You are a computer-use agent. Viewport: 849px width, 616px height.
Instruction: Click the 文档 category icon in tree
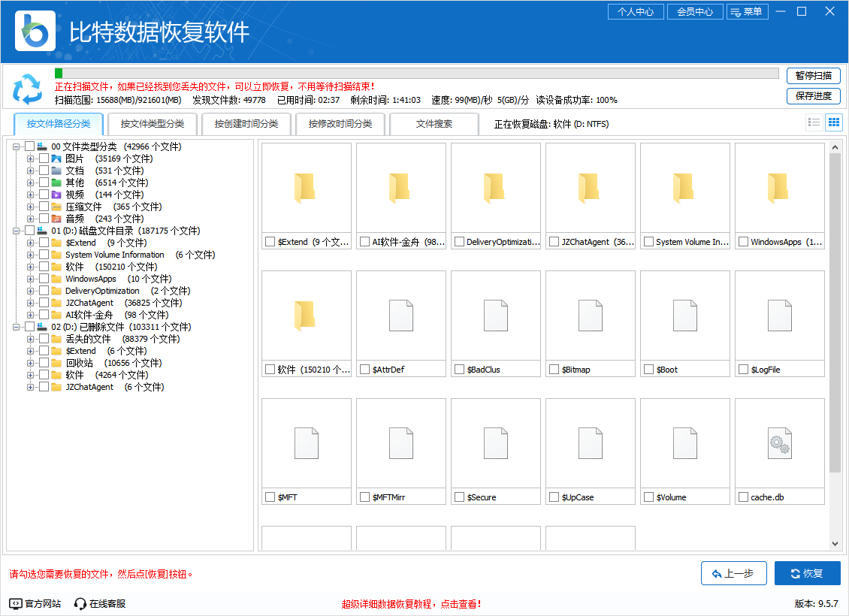(56, 171)
